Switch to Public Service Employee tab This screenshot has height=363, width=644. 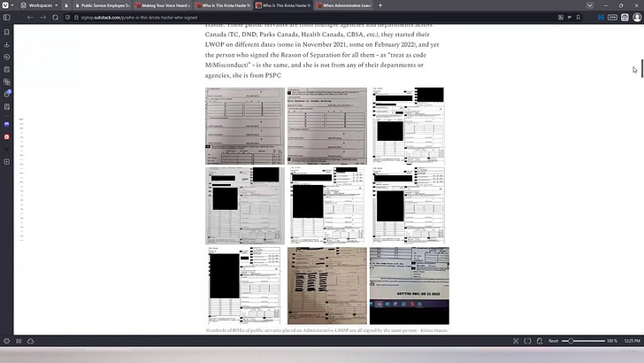point(102,5)
